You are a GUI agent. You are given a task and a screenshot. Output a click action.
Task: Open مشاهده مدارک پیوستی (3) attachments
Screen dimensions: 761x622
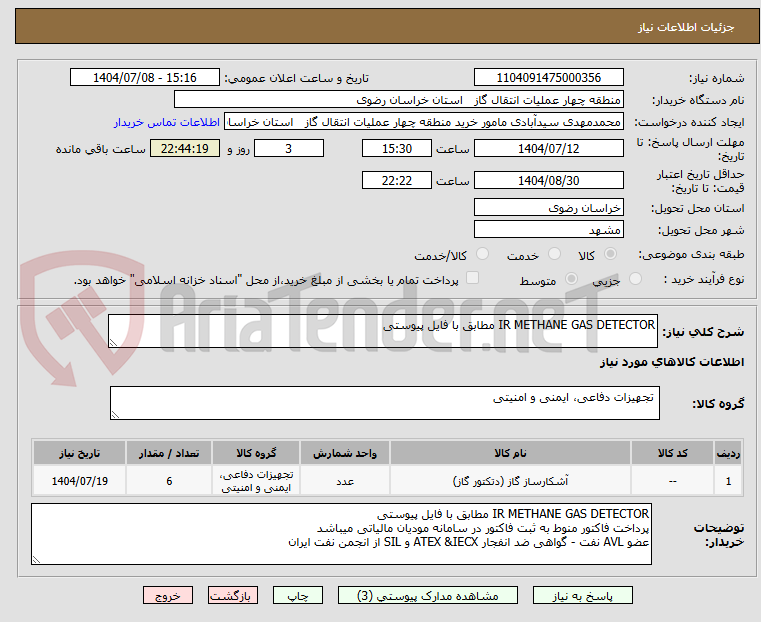pyautogui.click(x=428, y=595)
